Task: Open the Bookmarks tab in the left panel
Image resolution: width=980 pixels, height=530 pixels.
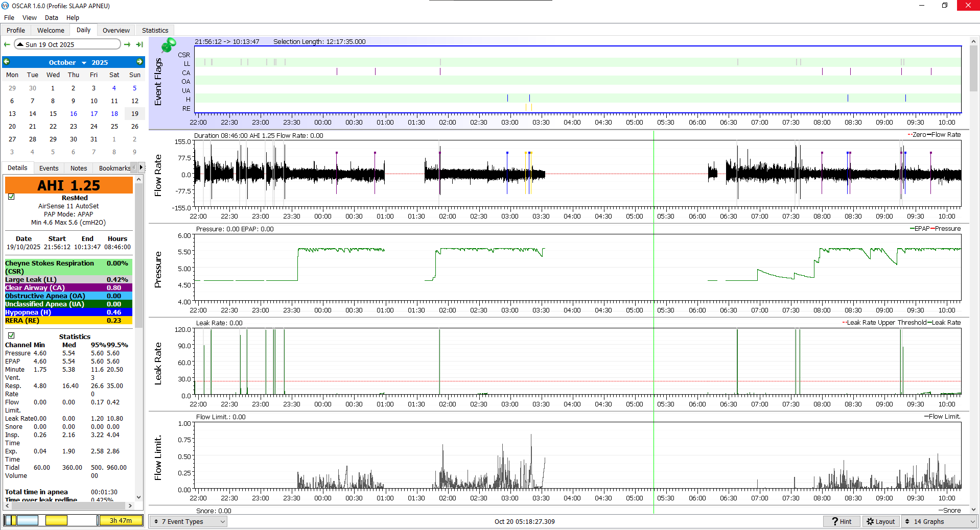Action: coord(114,168)
